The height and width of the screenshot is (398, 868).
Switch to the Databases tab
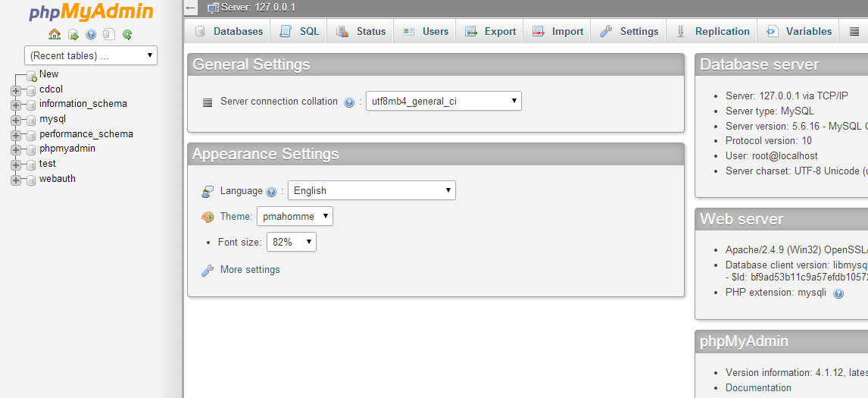point(227,32)
